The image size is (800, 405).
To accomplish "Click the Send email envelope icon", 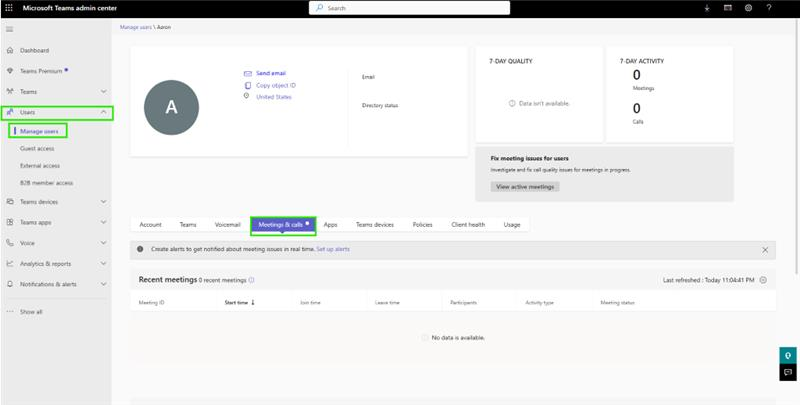I will pyautogui.click(x=247, y=73).
